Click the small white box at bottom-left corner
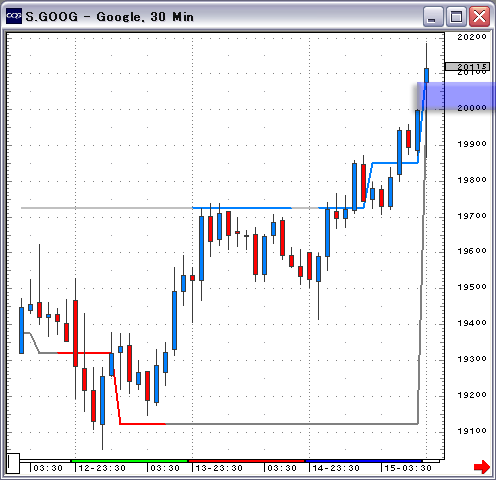This screenshot has width=496, height=480. click(x=14, y=463)
